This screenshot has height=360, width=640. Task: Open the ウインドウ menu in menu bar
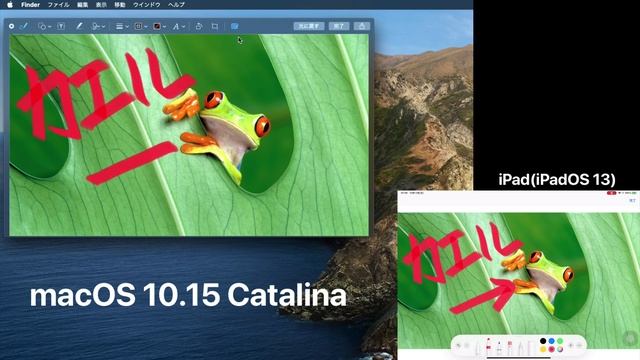(x=147, y=4)
